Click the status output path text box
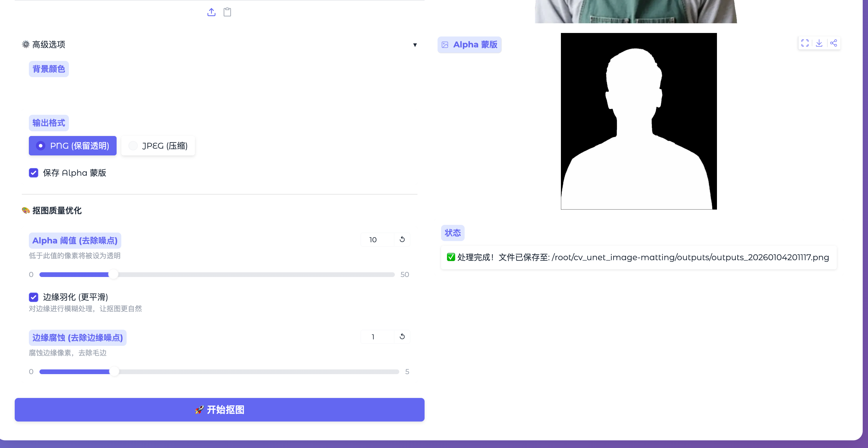Image resolution: width=868 pixels, height=448 pixels. coord(639,257)
